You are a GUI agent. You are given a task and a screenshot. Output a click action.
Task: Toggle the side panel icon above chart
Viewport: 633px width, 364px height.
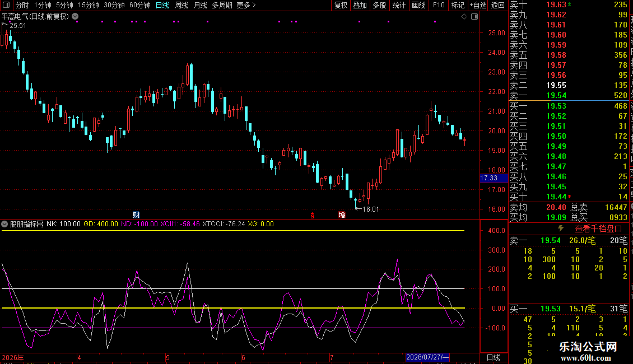tap(475, 17)
